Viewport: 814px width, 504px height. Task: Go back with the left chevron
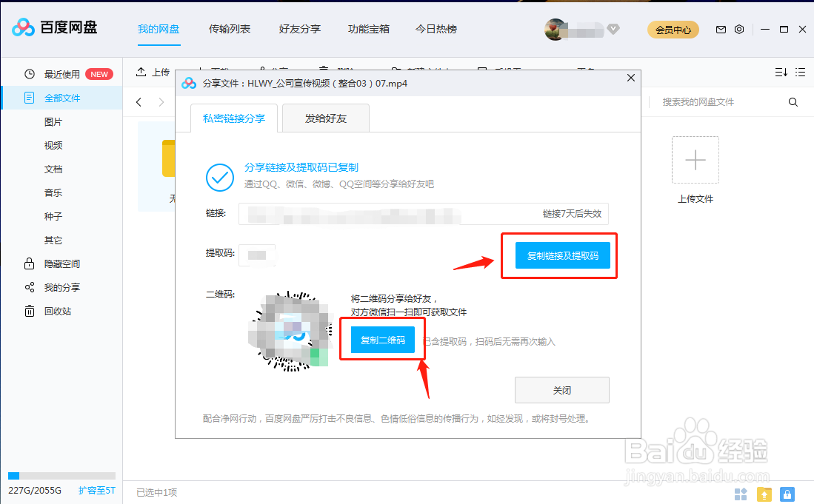[x=139, y=102]
